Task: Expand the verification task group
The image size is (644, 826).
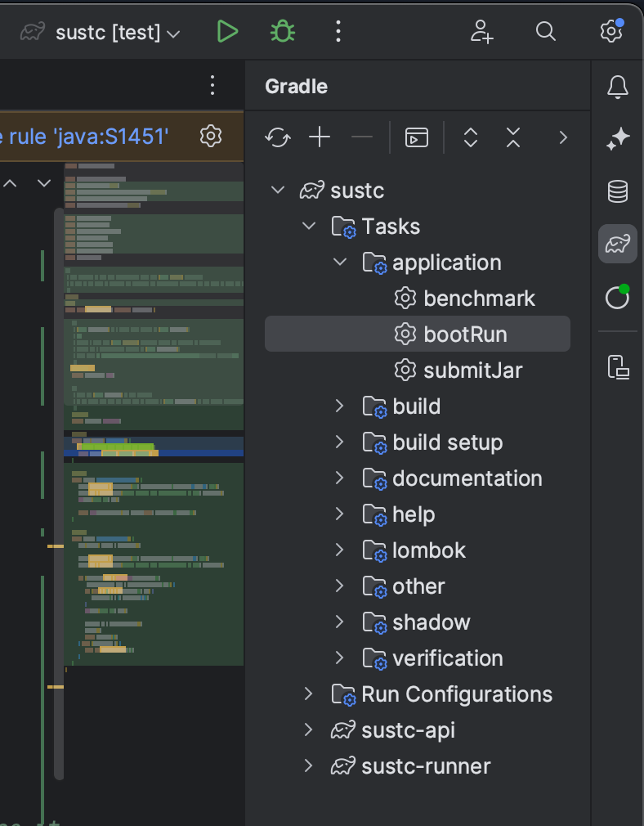Action: click(340, 658)
